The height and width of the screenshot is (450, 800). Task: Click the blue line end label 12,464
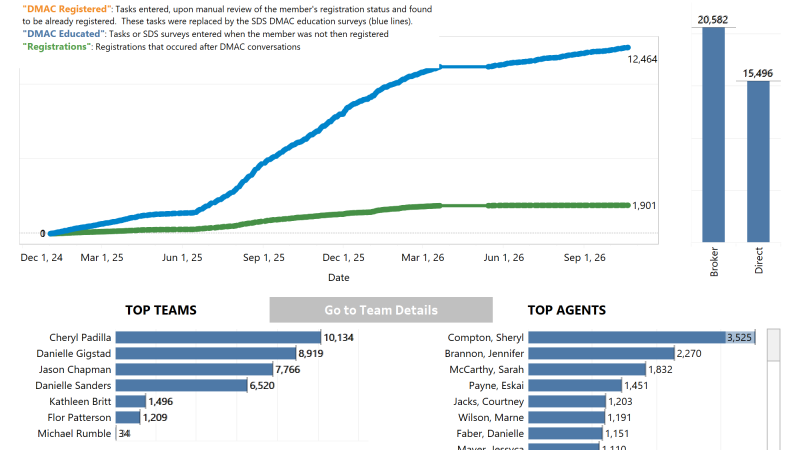(x=642, y=59)
